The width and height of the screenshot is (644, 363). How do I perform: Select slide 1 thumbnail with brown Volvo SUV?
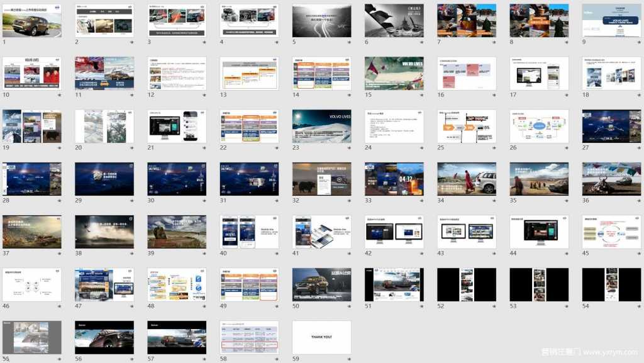pos(32,21)
